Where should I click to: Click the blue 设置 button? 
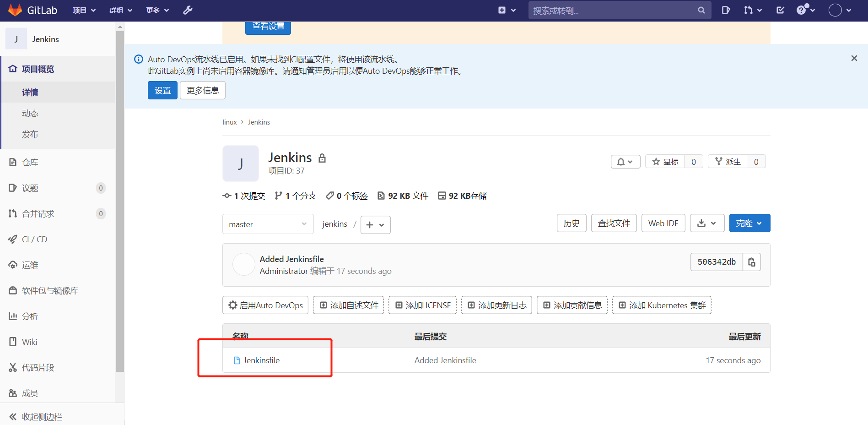[x=162, y=90]
